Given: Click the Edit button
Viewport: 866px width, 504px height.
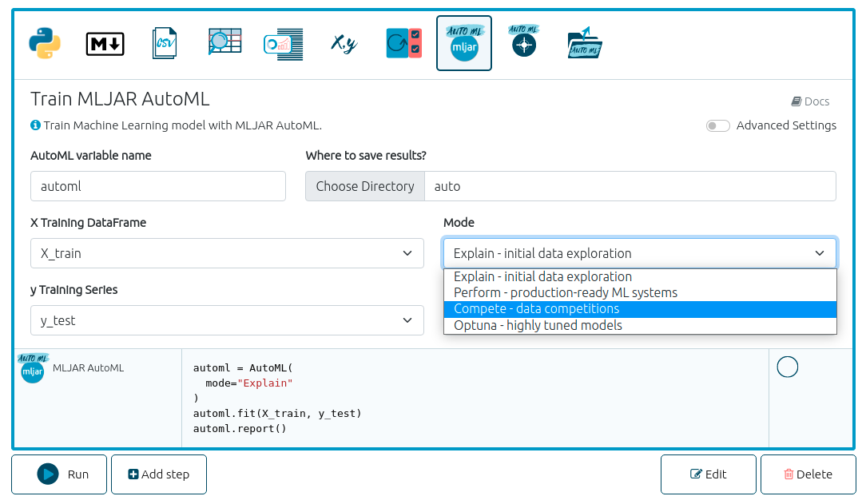Looking at the screenshot, I should [x=709, y=474].
